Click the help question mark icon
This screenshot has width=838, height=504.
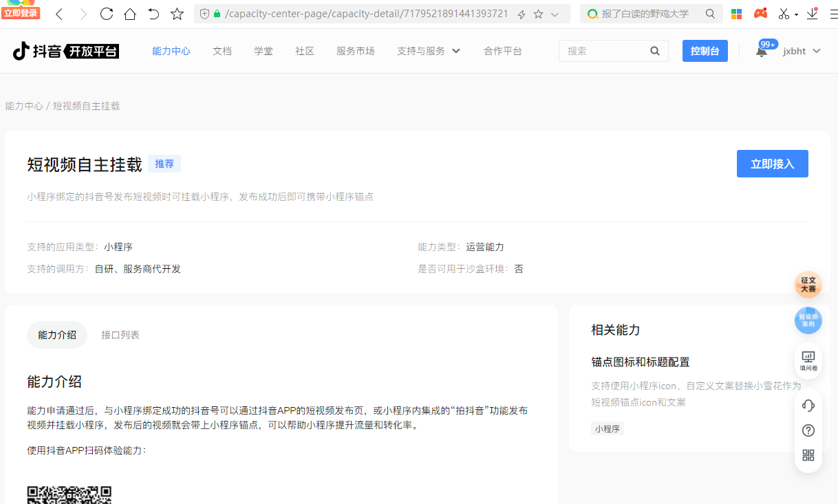(808, 430)
